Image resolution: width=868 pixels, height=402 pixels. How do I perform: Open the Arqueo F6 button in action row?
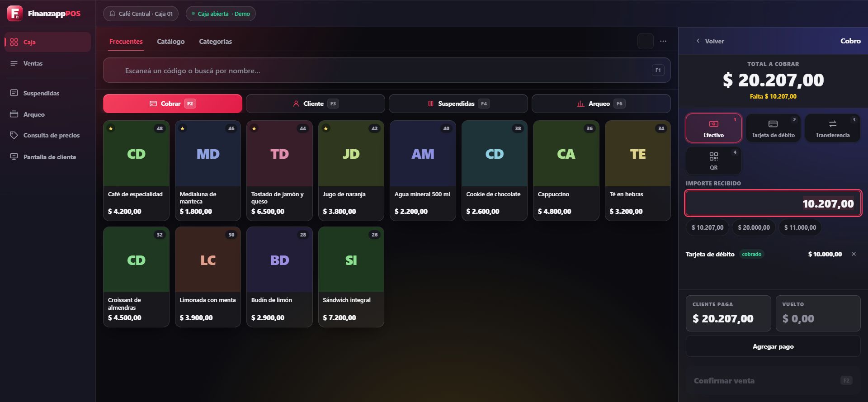[601, 104]
